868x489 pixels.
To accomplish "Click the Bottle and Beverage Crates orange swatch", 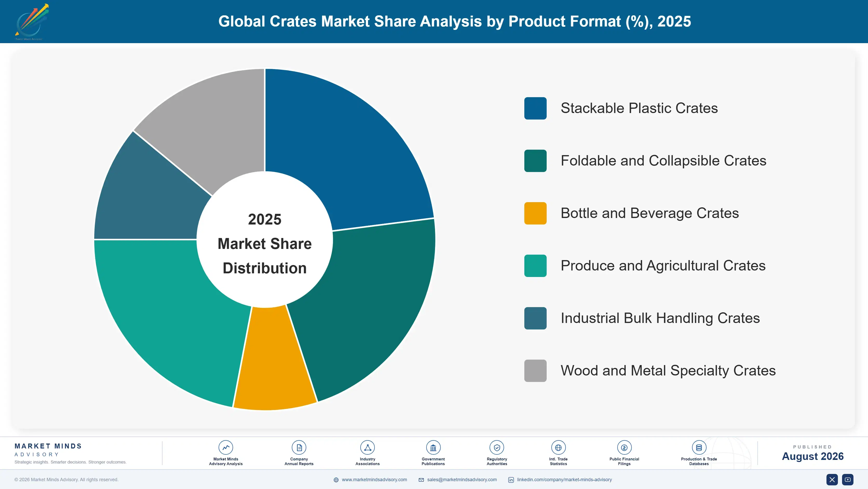I will 535,213.
